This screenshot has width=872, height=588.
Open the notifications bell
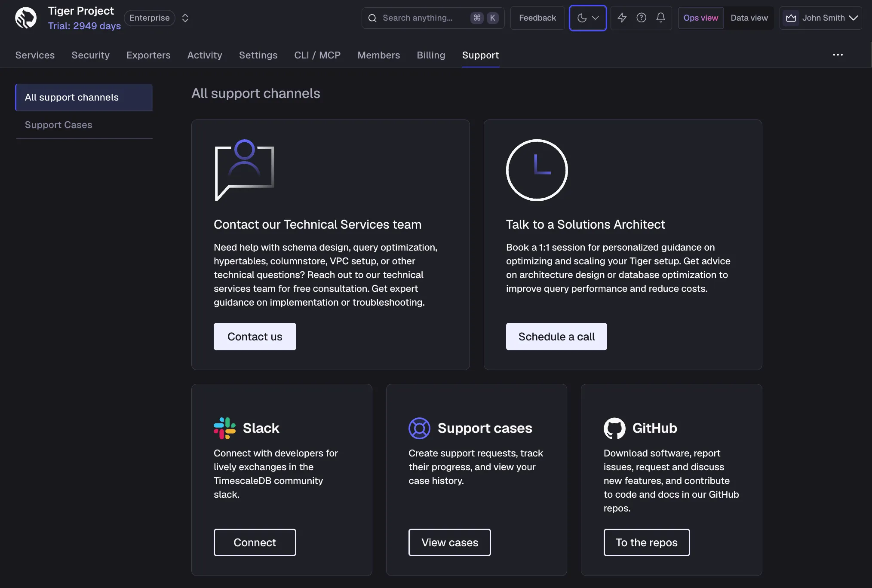pos(661,18)
